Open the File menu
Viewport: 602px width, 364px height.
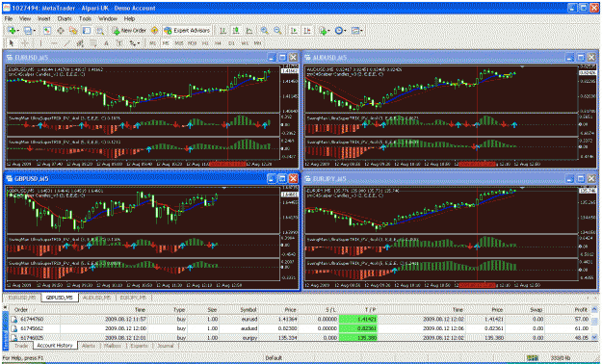click(9, 18)
